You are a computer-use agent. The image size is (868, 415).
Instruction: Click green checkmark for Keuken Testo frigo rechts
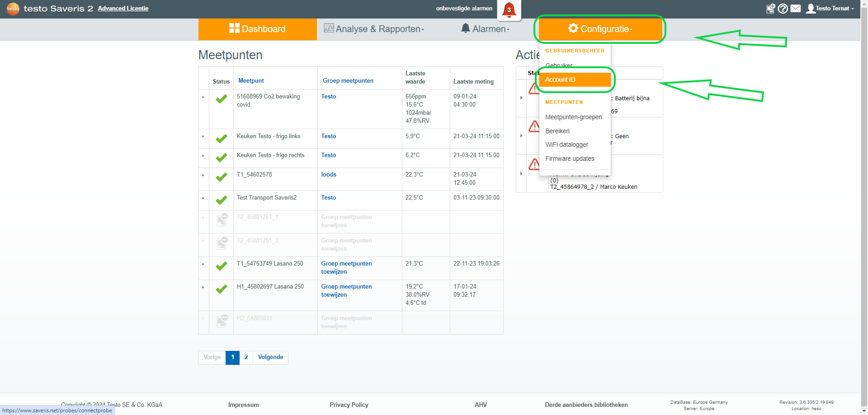222,158
